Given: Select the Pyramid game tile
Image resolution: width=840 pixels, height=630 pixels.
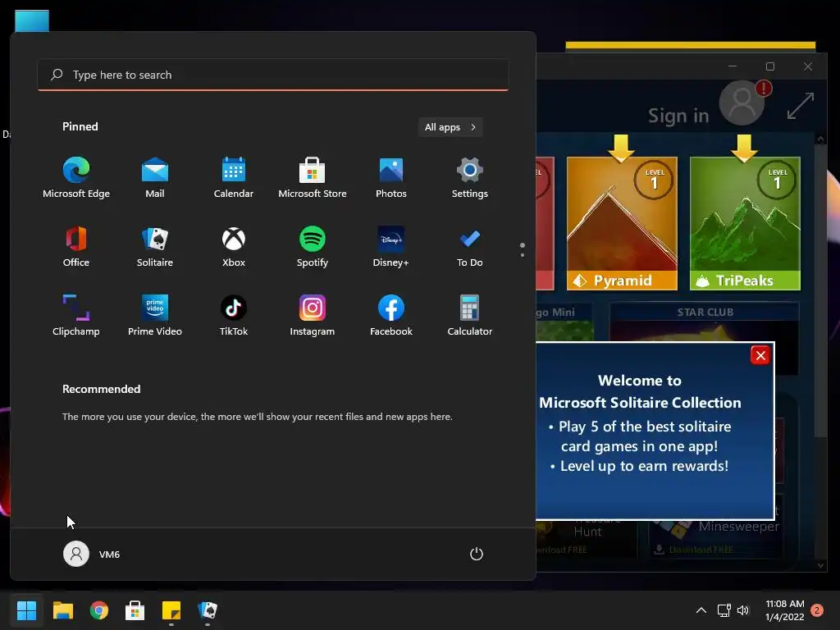Looking at the screenshot, I should (622, 223).
